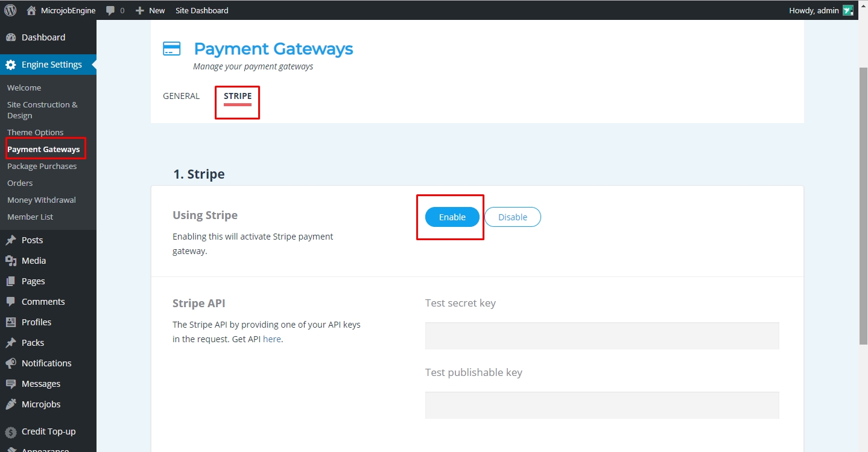Click the comments bubble icon in top bar

point(110,10)
